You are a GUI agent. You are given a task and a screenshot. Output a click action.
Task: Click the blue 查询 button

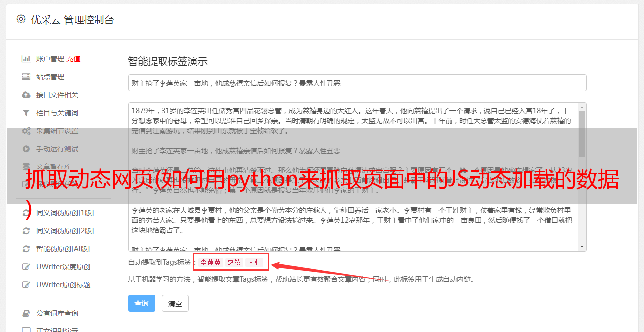point(142,303)
